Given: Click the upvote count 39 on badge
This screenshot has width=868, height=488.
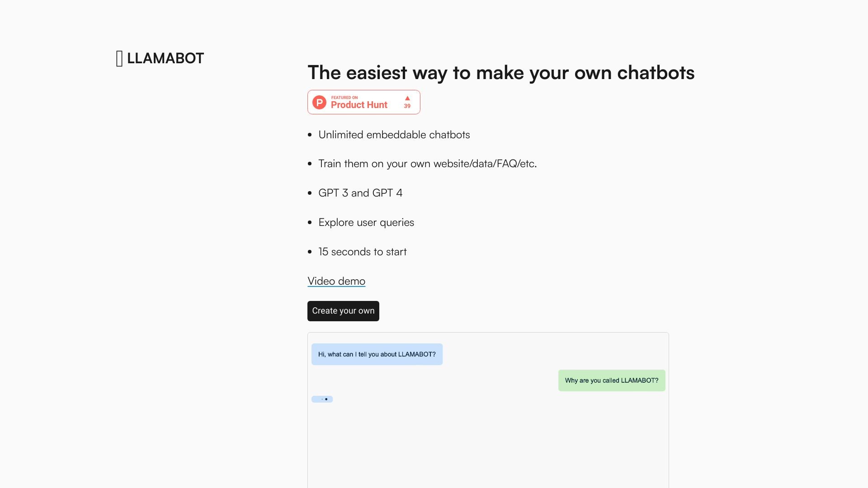Looking at the screenshot, I should point(407,106).
